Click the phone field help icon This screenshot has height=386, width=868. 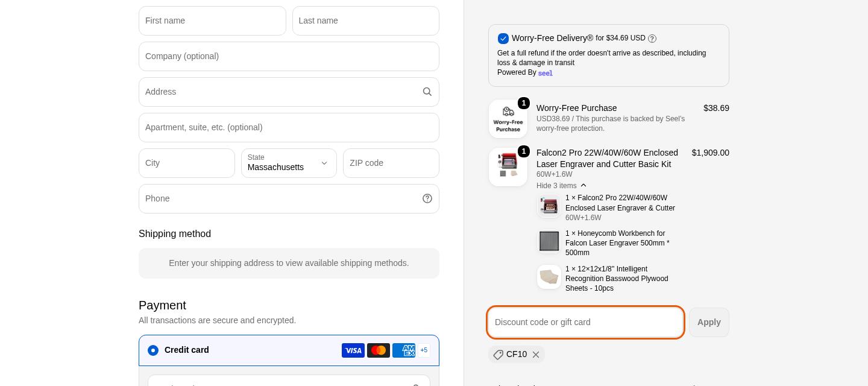[x=427, y=198]
